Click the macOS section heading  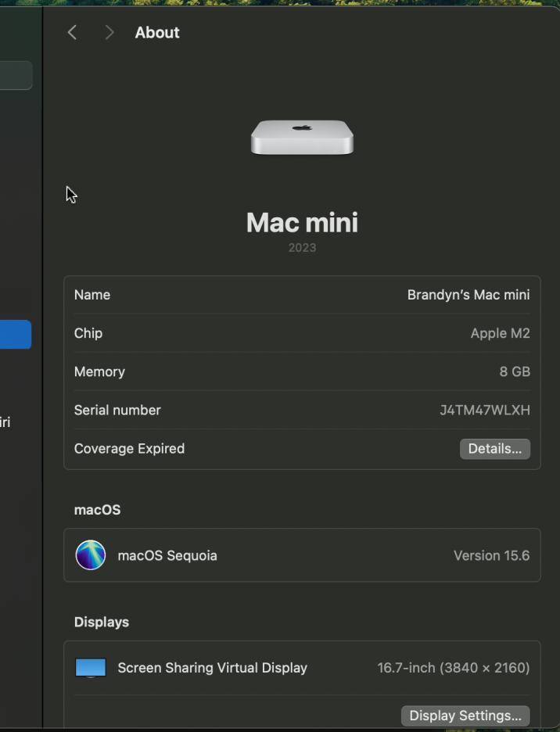pos(97,510)
